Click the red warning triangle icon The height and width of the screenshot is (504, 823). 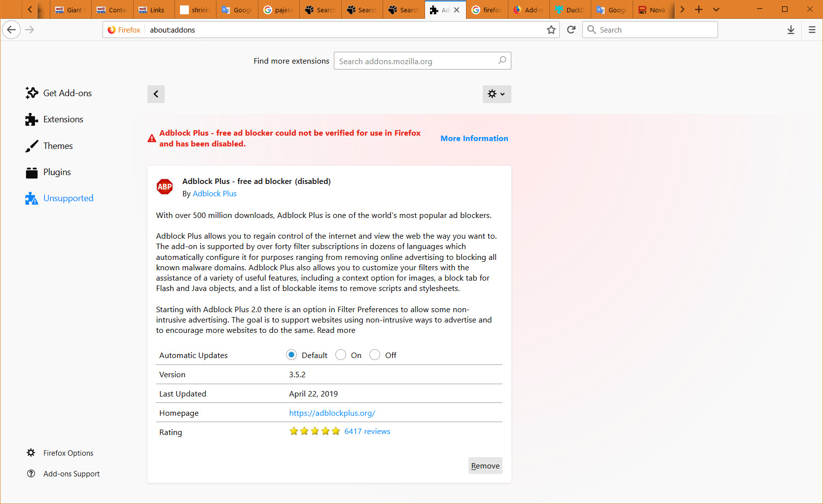[152, 139]
